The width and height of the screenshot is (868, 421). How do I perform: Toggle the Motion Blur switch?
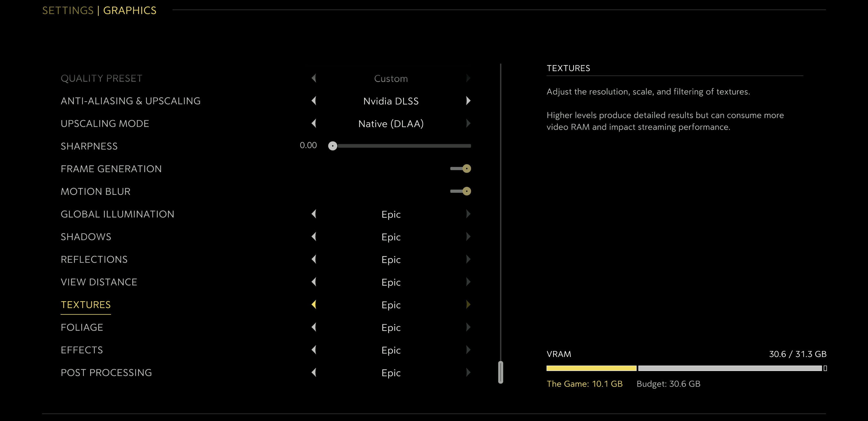tap(461, 191)
